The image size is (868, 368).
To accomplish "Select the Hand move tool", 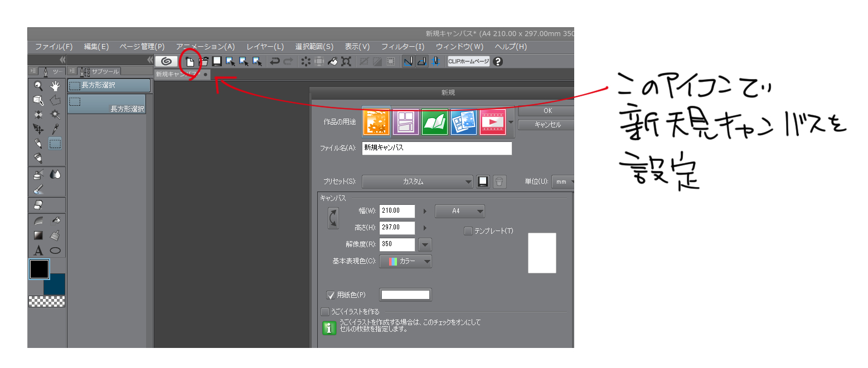I will [55, 86].
